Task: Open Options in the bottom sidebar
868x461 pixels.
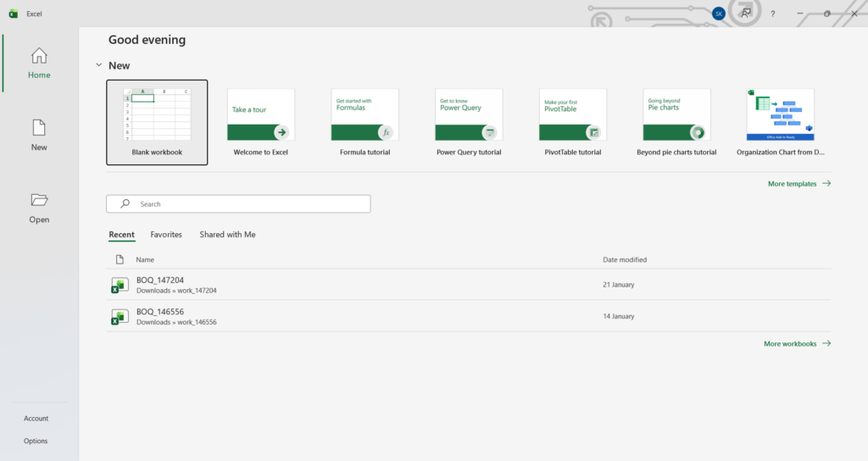Action: 36,441
